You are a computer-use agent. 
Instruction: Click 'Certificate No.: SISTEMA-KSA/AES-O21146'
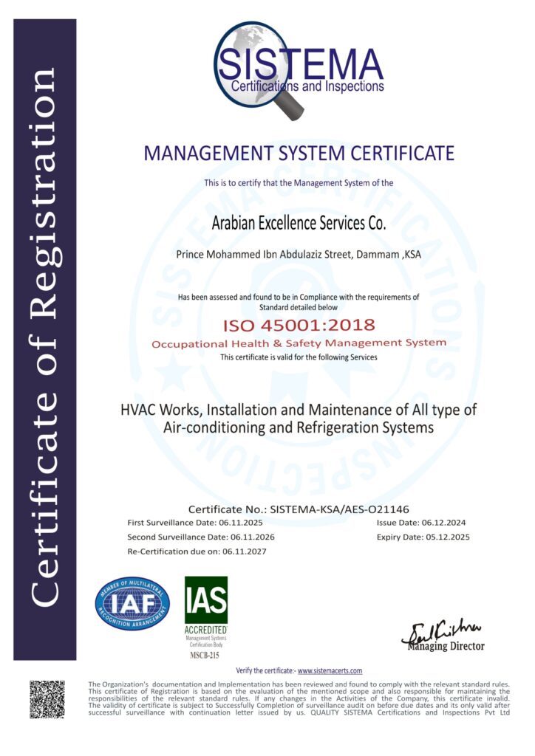299,509
